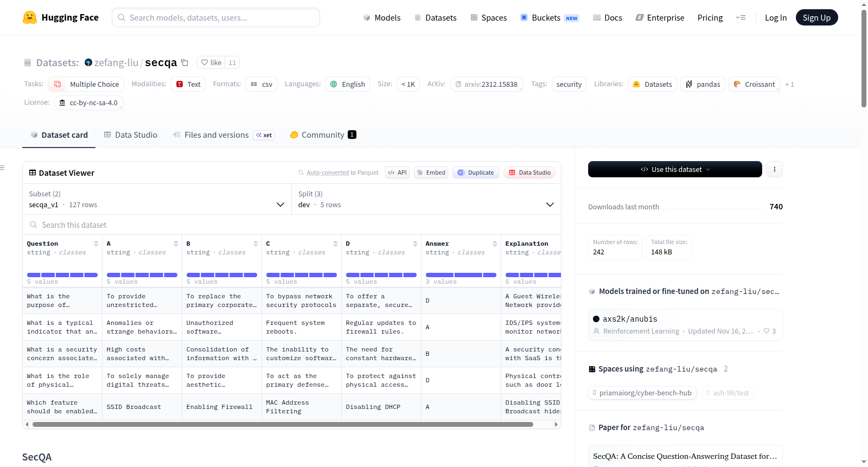Open the Datasets menu
The width and height of the screenshot is (868, 467).
pos(435,17)
